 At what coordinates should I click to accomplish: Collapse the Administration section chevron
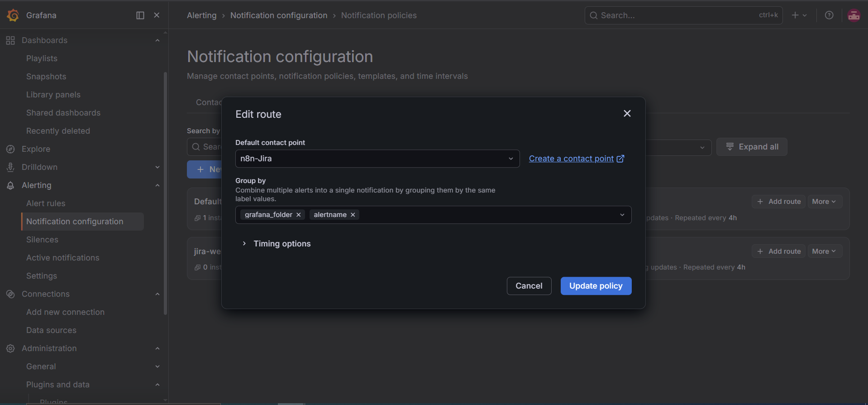pos(157,348)
